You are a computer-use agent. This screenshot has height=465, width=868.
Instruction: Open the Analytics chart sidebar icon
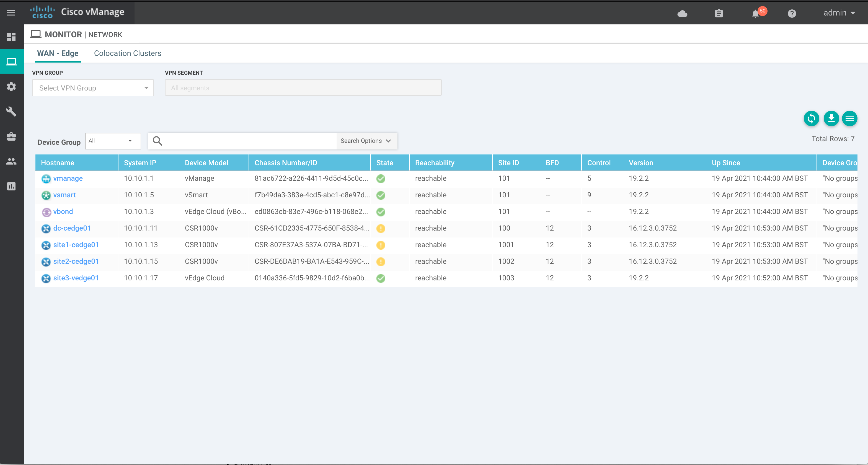[x=11, y=186]
